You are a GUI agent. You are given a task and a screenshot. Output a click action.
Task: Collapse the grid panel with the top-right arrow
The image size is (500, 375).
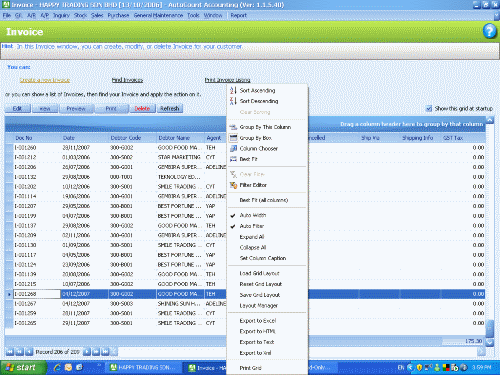coord(489,119)
